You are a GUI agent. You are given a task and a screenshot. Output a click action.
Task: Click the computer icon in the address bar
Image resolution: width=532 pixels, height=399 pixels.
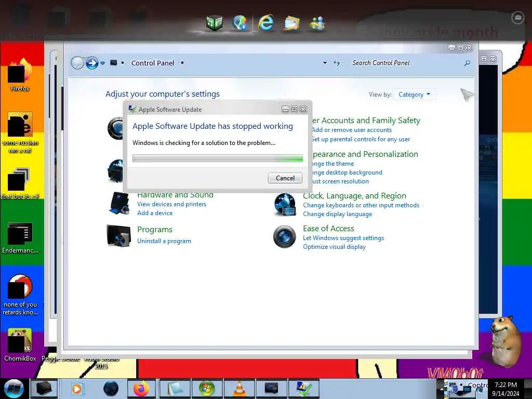[114, 63]
